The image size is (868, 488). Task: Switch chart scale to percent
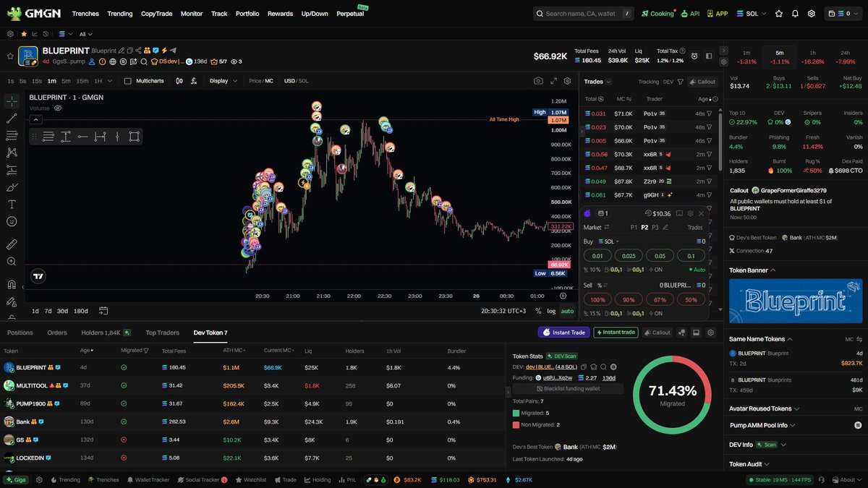click(538, 311)
